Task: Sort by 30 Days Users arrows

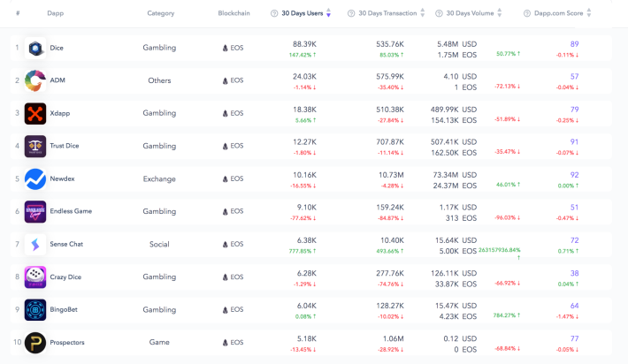Action: [328, 12]
